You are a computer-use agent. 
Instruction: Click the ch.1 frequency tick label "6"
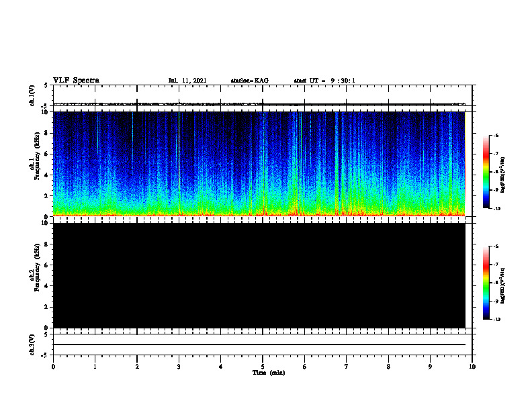[x=46, y=154]
